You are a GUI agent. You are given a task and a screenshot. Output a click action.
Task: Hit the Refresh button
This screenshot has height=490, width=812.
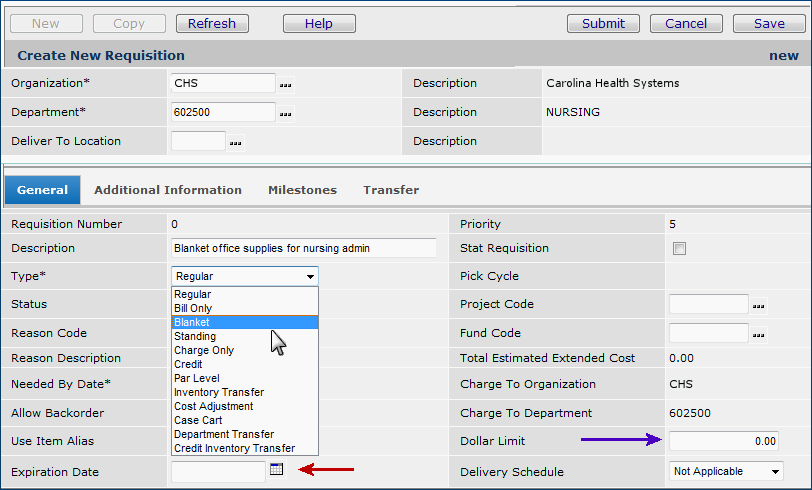pos(212,24)
